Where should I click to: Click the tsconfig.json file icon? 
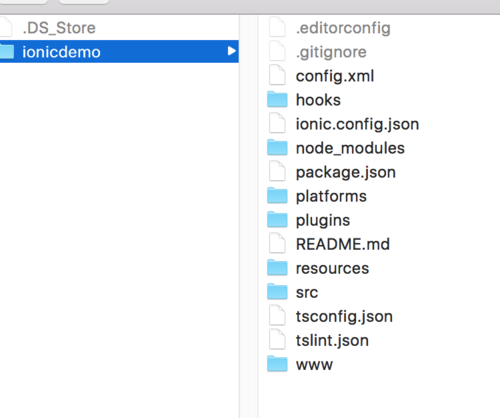277,315
